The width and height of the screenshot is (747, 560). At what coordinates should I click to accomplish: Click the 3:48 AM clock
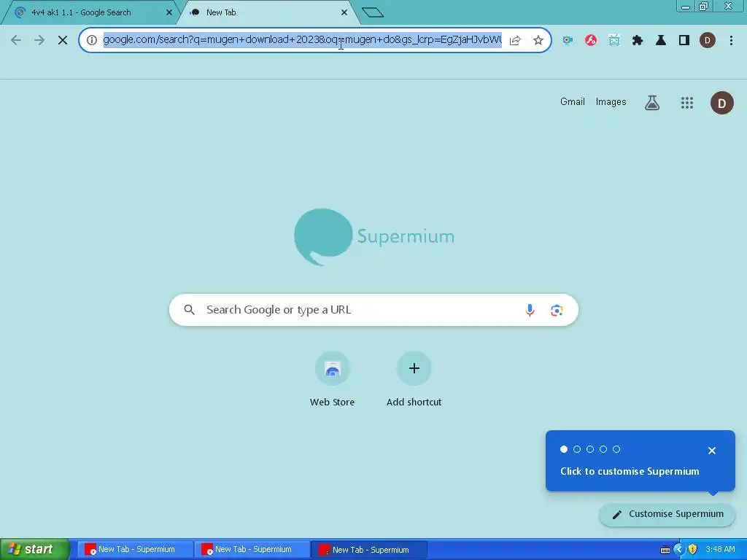click(720, 550)
